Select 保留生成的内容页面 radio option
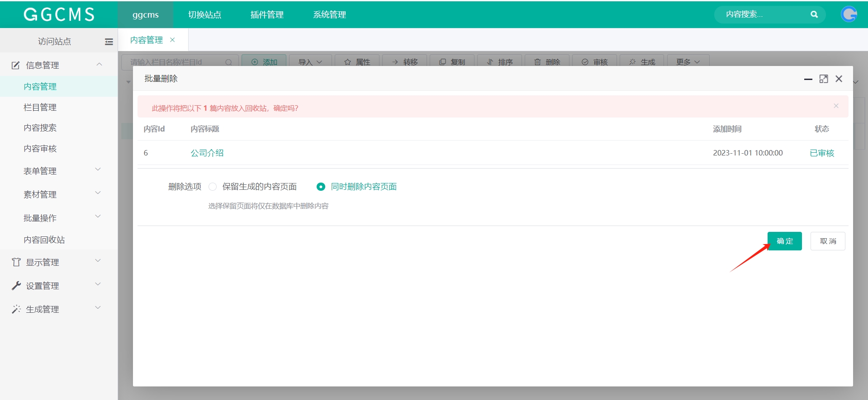 click(213, 187)
